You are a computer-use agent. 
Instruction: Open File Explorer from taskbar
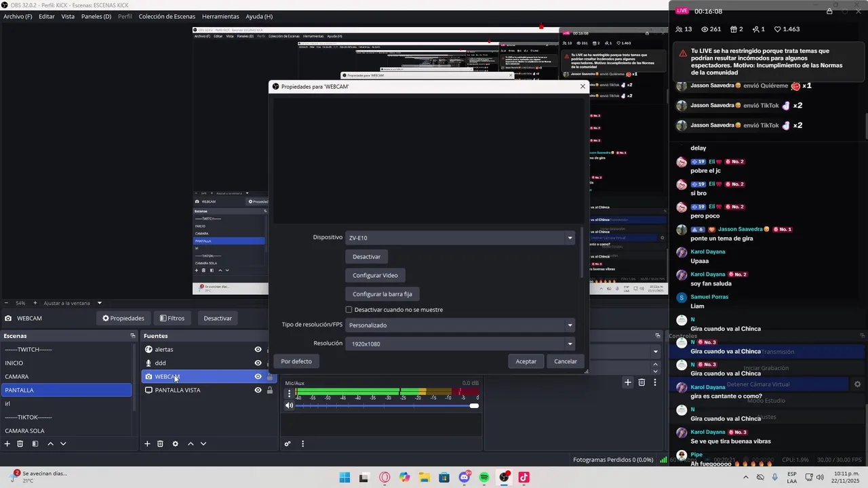click(425, 477)
